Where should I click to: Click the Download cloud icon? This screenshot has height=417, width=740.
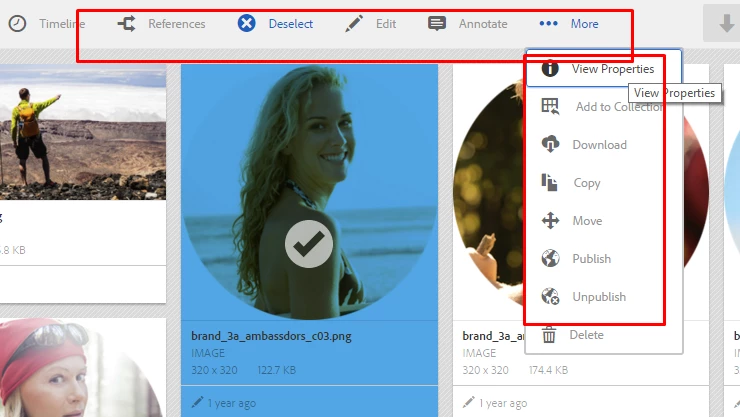(x=550, y=144)
